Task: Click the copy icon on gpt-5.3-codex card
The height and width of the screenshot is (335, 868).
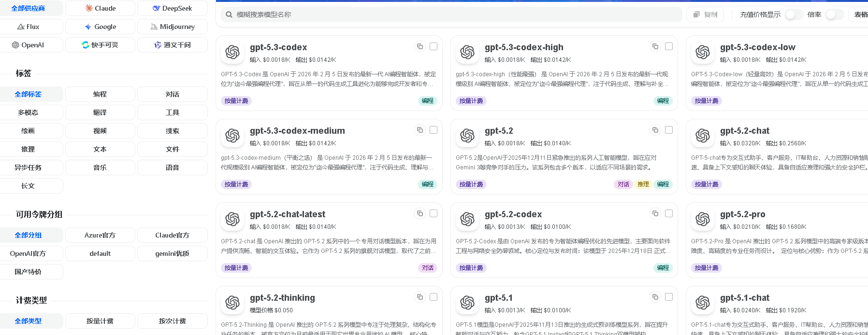Action: tap(420, 46)
